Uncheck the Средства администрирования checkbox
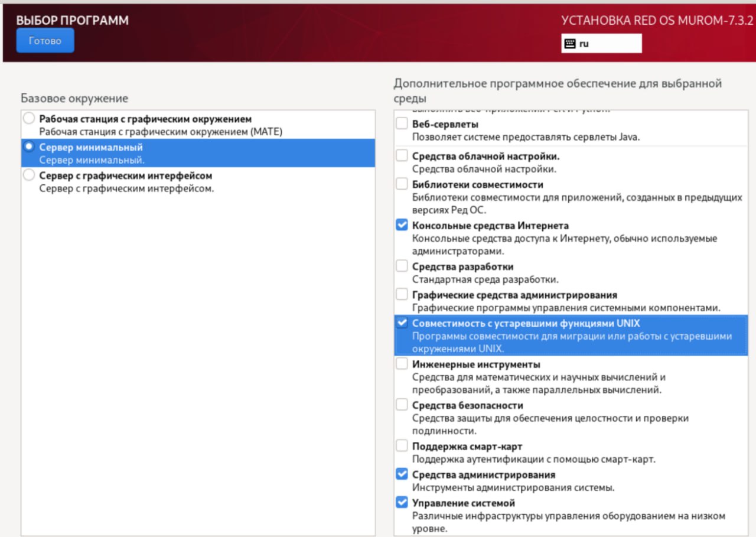Screen dimensions: 756x537 click(402, 474)
